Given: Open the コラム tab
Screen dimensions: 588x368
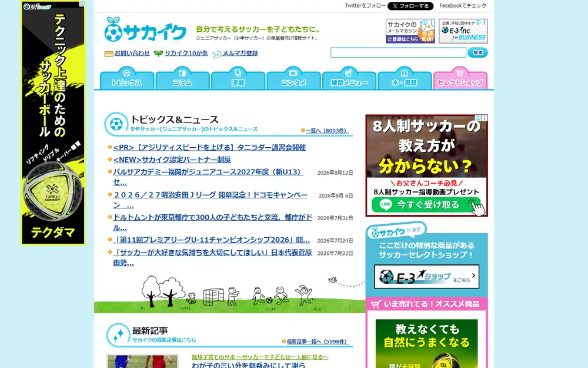Looking at the screenshot, I should (183, 78).
